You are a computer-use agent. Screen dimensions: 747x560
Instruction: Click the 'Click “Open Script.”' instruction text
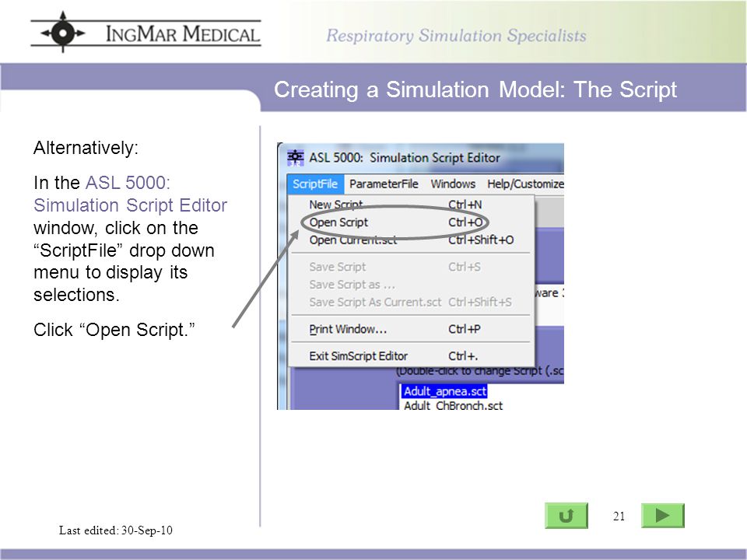114,330
